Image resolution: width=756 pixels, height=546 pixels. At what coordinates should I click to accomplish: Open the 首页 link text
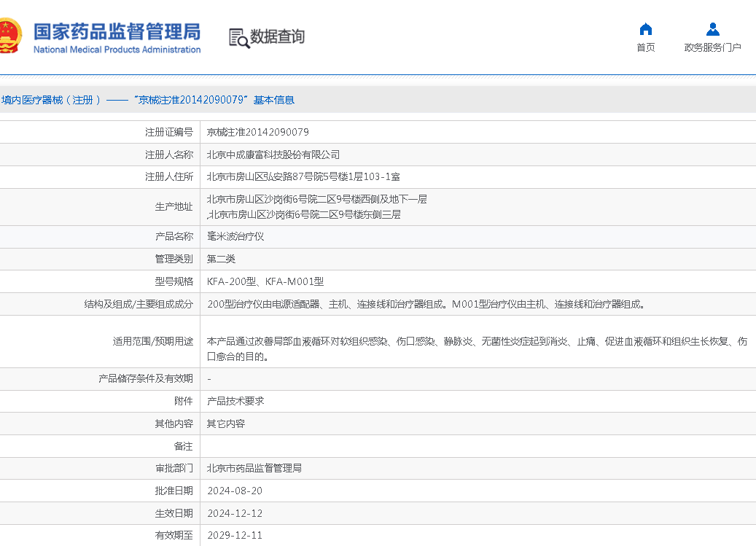(645, 47)
